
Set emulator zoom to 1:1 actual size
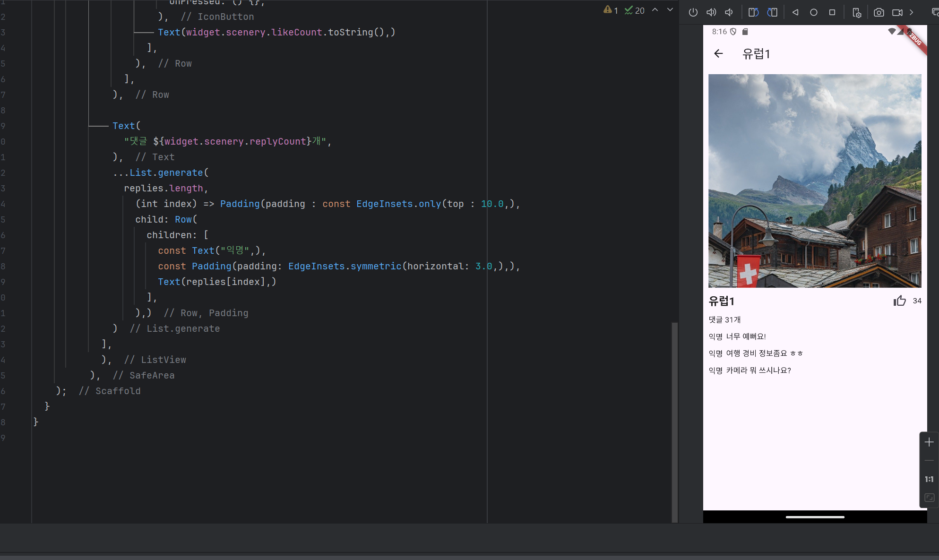click(x=929, y=479)
